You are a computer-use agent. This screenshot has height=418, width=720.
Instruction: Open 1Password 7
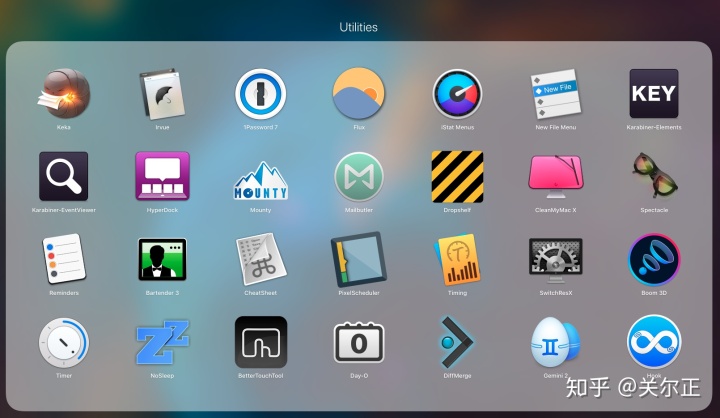[260, 94]
